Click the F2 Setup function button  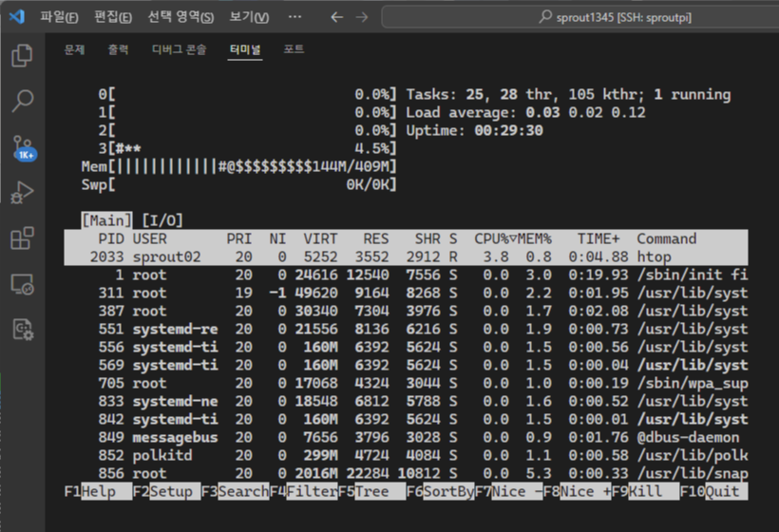coord(166,492)
